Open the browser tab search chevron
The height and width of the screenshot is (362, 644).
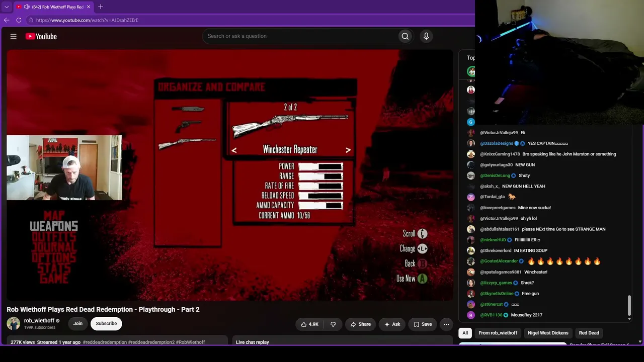(x=7, y=7)
